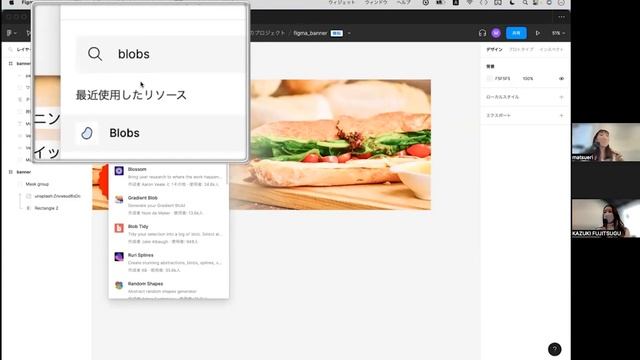Click the blue share button
The image size is (640, 360).
point(516,33)
